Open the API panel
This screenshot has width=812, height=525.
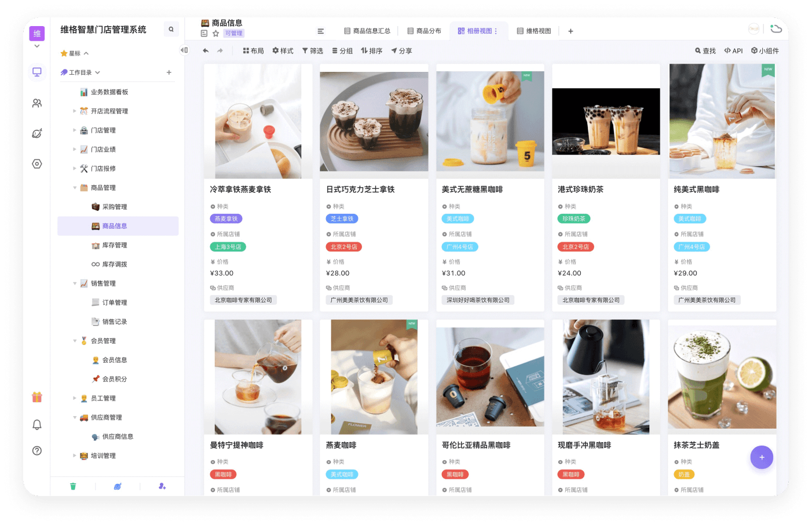(x=733, y=50)
